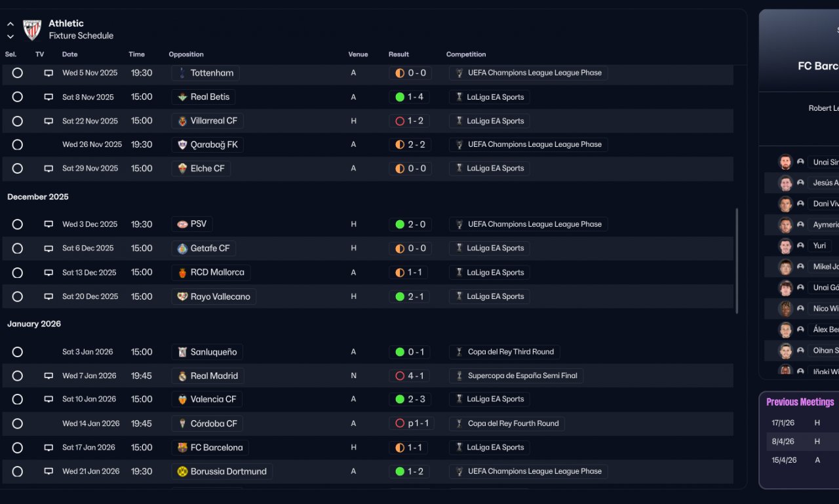The width and height of the screenshot is (839, 504).
Task: Select the PSV fixture radio button
Action: click(18, 224)
